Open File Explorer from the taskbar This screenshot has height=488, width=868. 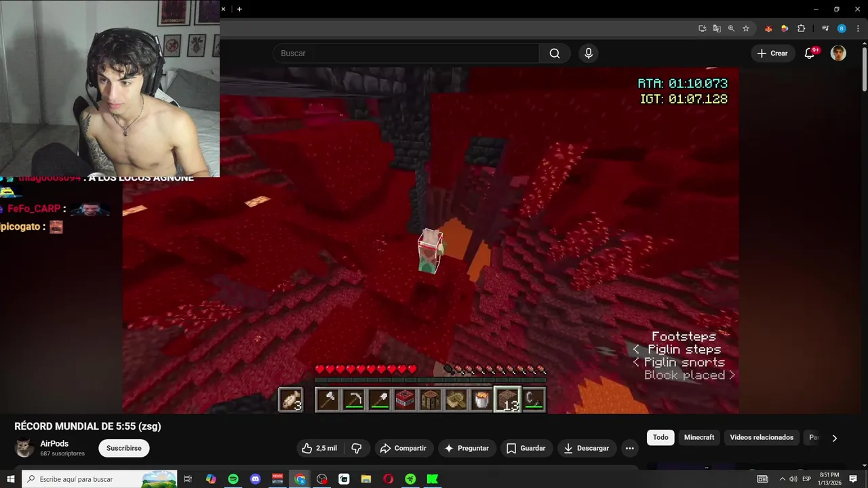366,479
